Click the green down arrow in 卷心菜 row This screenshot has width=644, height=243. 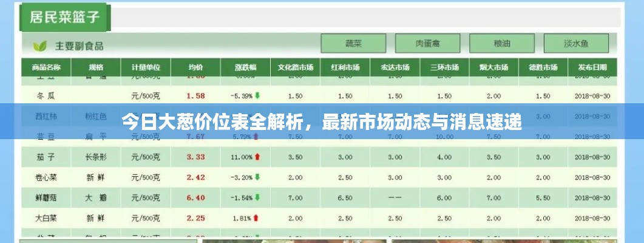[257, 177]
